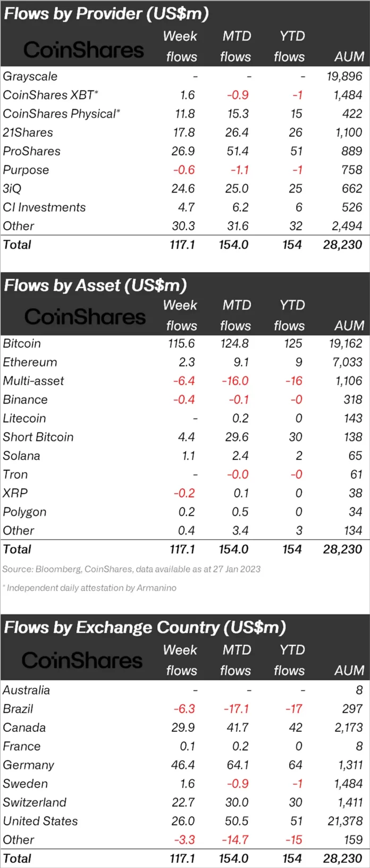The width and height of the screenshot is (370, 868).
Task: Click Brazil's week flows value -6.3
Action: (x=184, y=709)
